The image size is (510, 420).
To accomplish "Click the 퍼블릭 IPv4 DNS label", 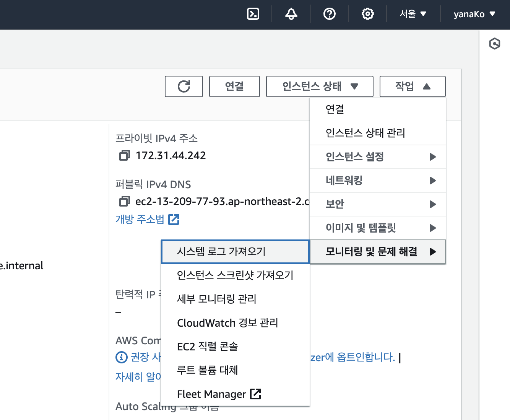I will coord(153,185).
